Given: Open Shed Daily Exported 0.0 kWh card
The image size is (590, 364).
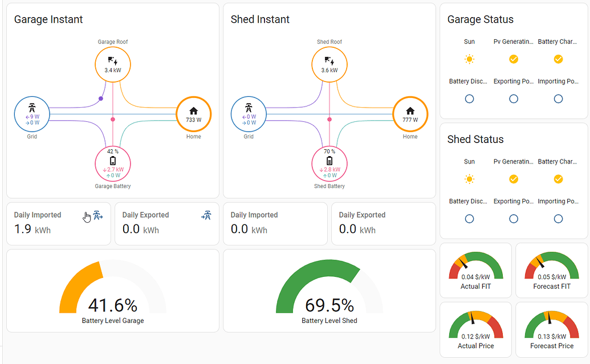Looking at the screenshot, I should click(x=383, y=223).
